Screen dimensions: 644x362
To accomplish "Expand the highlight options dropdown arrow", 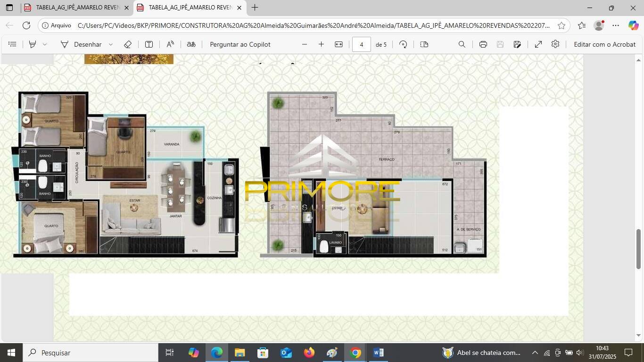I will coord(45,44).
